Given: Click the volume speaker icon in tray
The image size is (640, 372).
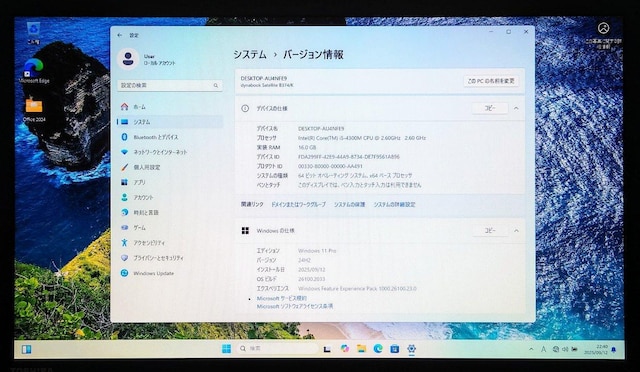Looking at the screenshot, I should [565, 349].
